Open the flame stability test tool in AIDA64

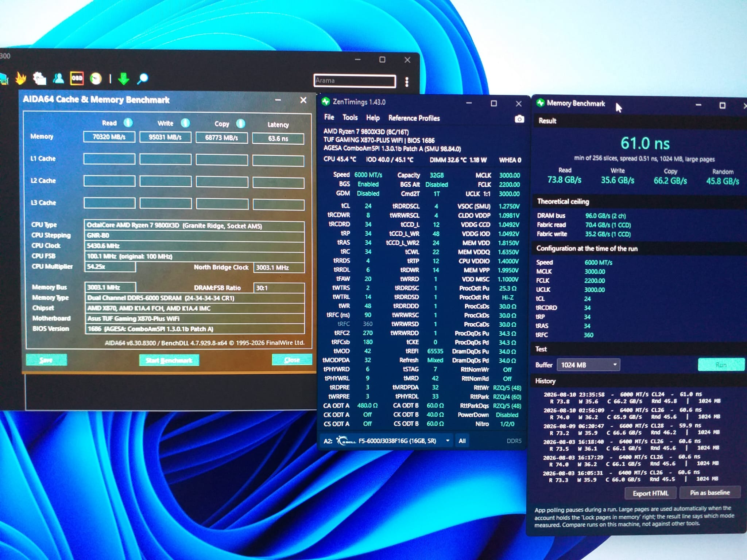pos(21,78)
